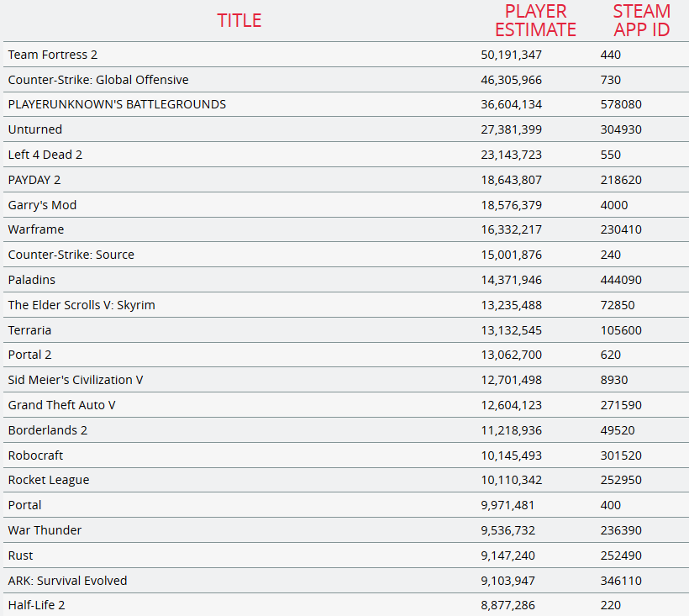
Task: Click Sid Meier's Civilization V title
Action: coord(76,380)
